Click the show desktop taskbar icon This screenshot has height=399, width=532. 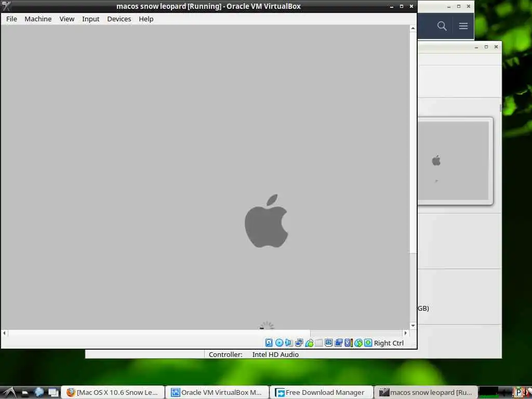click(x=54, y=393)
